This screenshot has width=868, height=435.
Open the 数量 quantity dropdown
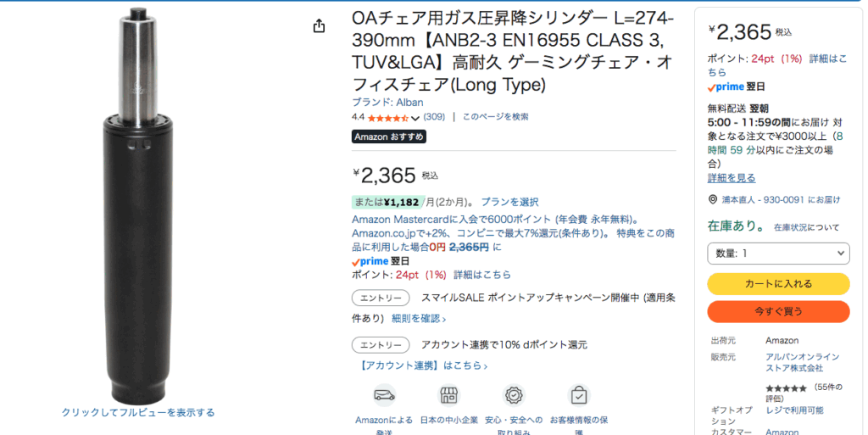point(778,253)
